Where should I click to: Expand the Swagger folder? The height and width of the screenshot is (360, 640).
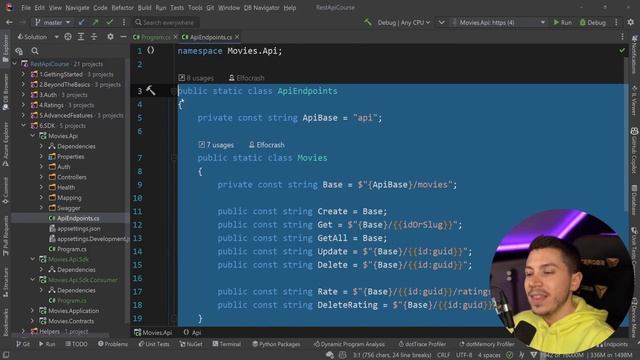(41, 208)
